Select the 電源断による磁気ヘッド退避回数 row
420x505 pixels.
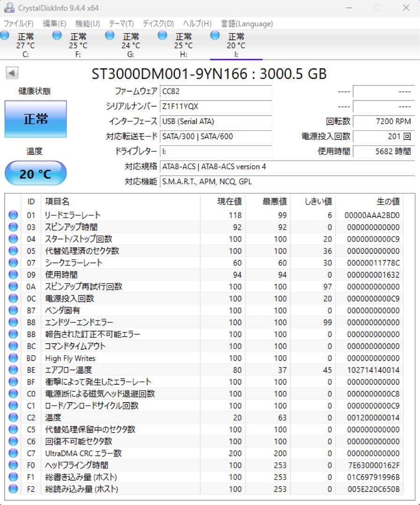(204, 394)
